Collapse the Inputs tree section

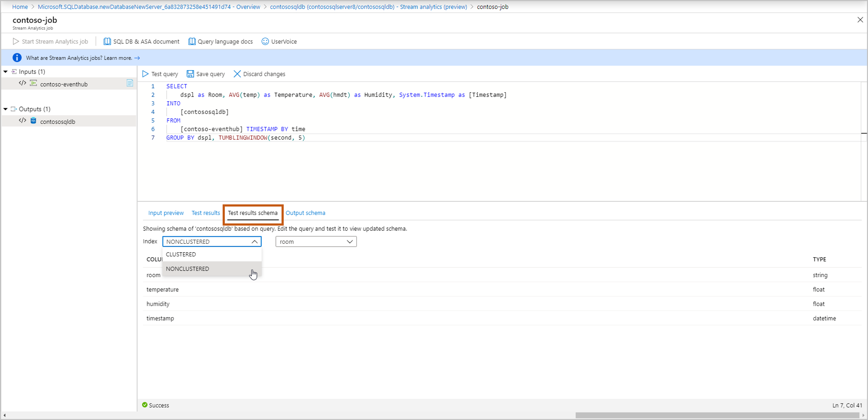[x=6, y=71]
